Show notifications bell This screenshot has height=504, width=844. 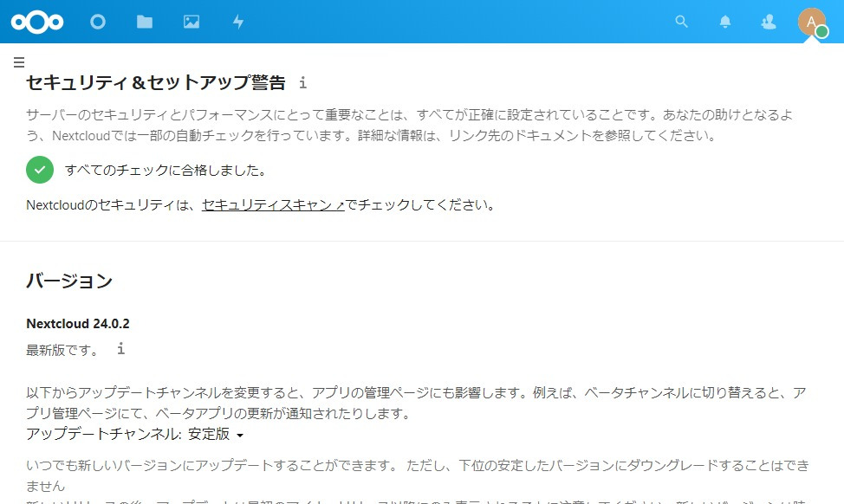tap(725, 22)
